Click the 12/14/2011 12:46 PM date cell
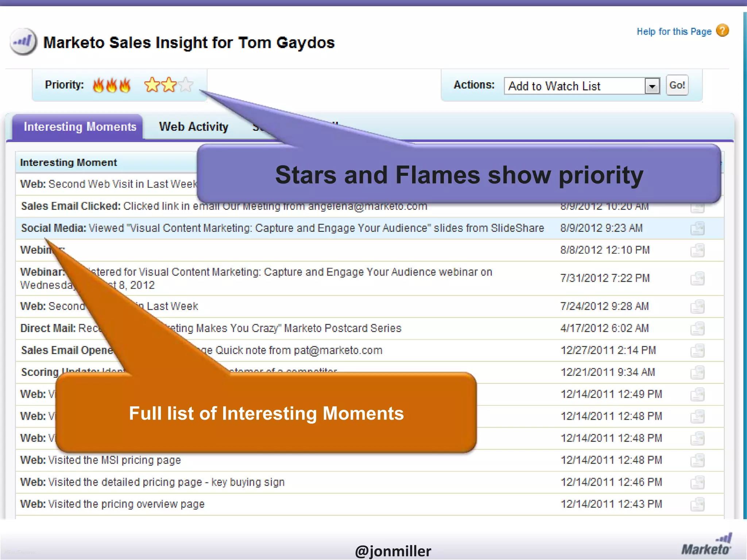This screenshot has height=560, width=747. pos(611,482)
